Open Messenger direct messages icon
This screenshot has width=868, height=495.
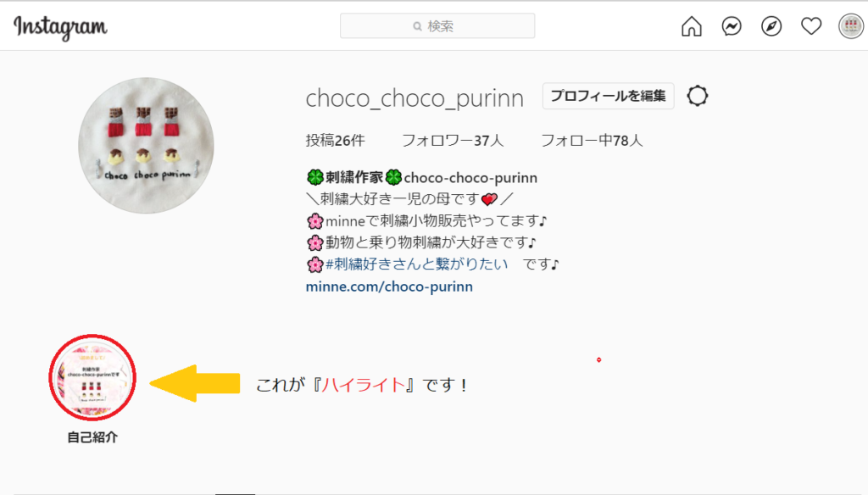click(x=732, y=26)
